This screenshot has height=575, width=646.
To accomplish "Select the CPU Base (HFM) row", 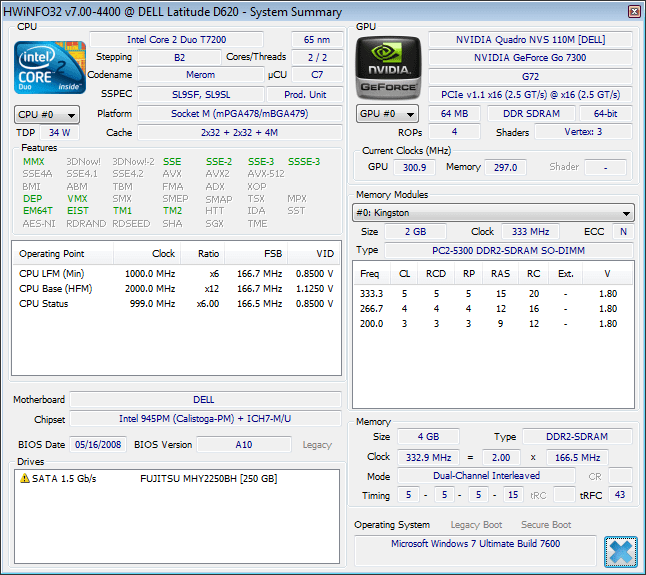I will tap(176, 289).
